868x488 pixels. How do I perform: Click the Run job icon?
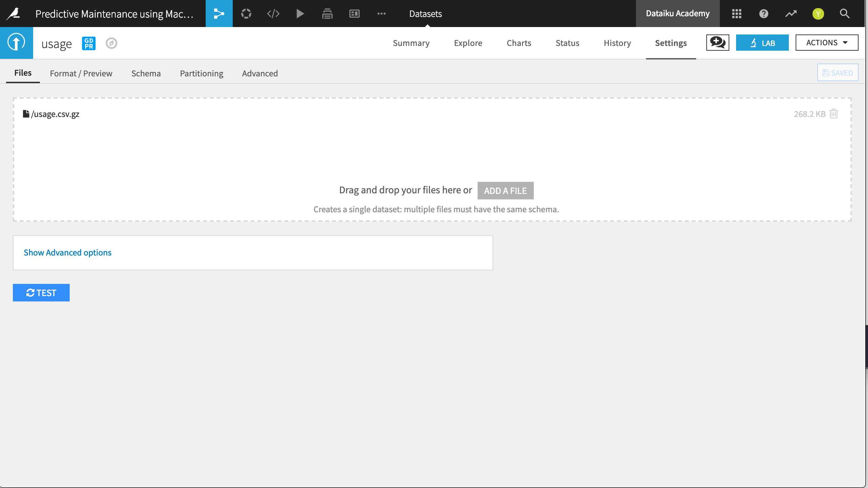pos(300,13)
